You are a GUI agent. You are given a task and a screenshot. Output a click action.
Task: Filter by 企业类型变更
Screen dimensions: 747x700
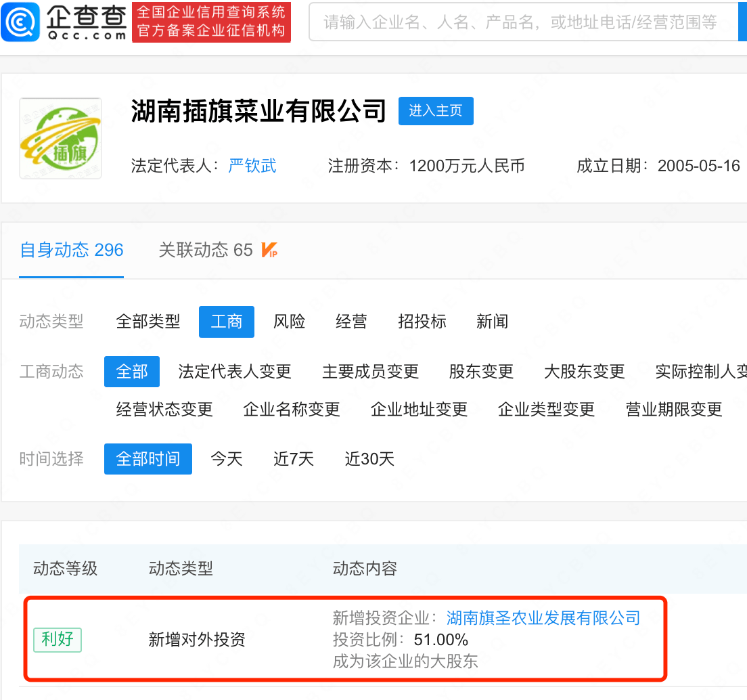(x=547, y=410)
